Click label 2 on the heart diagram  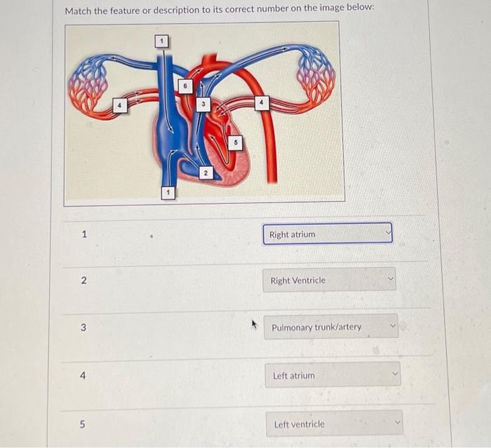pyautogui.click(x=206, y=172)
